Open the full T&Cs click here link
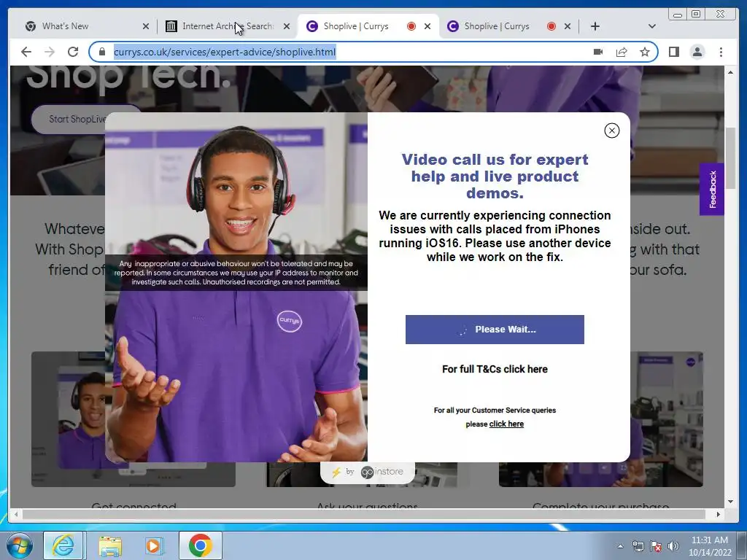 coord(495,369)
